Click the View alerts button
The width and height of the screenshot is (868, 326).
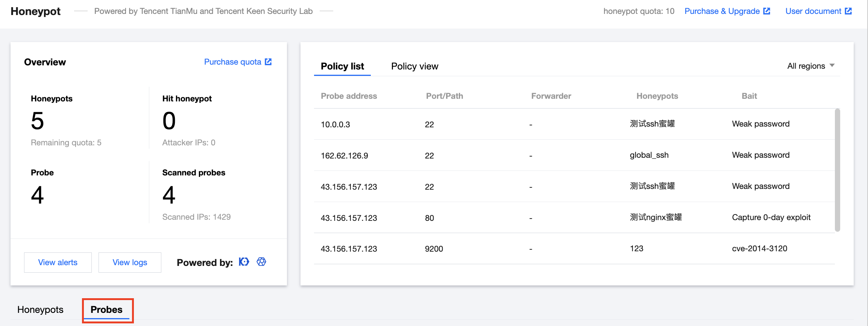tap(58, 263)
